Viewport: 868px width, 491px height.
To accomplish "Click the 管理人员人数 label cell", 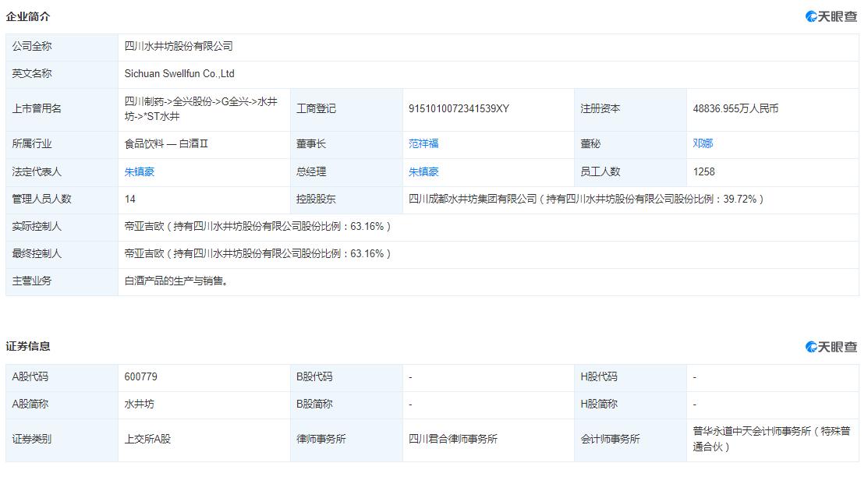I will [x=62, y=200].
